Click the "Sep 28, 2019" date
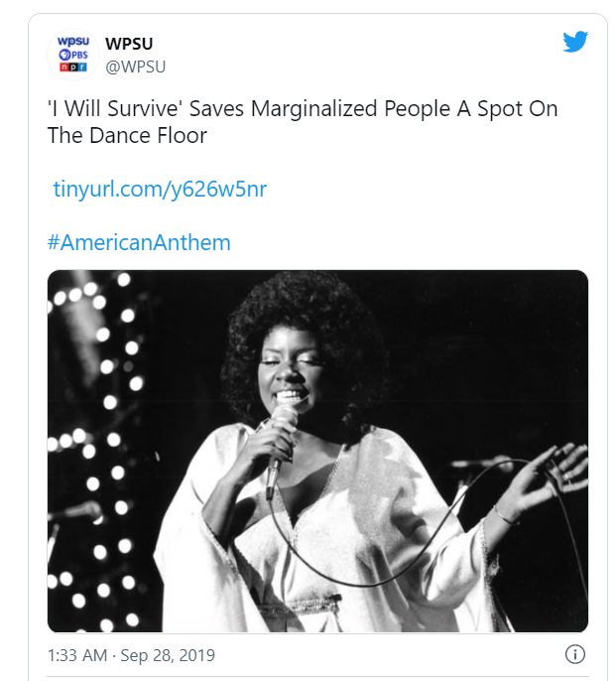The image size is (616, 681). (168, 655)
